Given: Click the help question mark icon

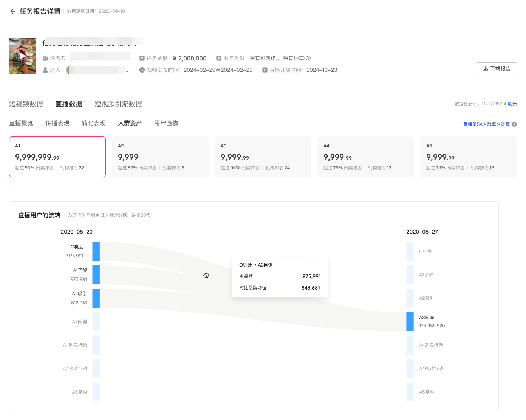Looking at the screenshot, I should pyautogui.click(x=514, y=124).
